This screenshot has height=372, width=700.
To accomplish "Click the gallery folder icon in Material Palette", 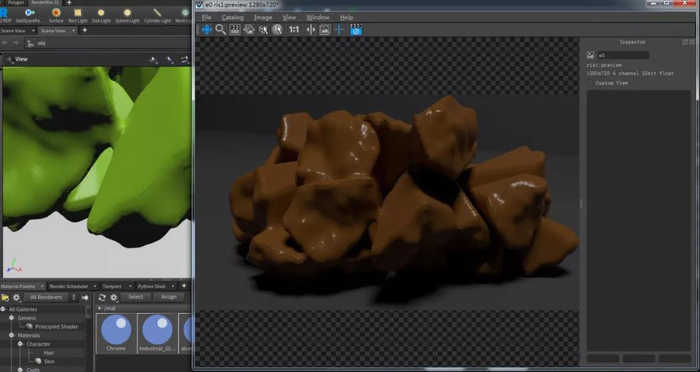I will tap(5, 297).
